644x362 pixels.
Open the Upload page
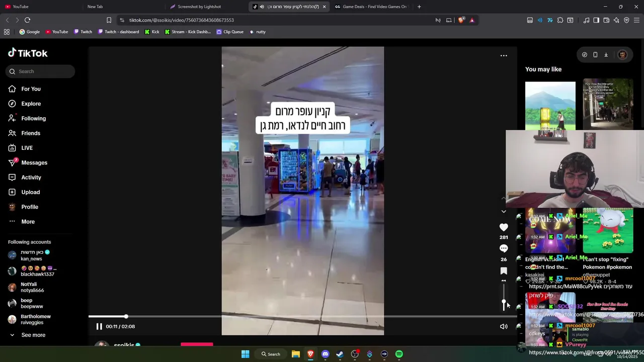(x=30, y=192)
